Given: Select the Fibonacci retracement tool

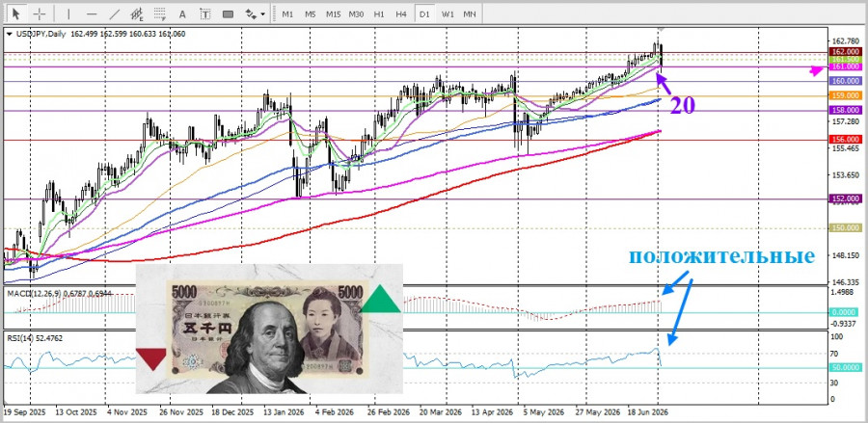Looking at the screenshot, I should click(x=160, y=13).
